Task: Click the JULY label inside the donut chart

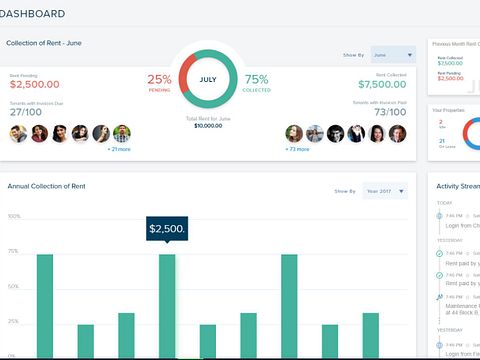Action: click(x=208, y=80)
